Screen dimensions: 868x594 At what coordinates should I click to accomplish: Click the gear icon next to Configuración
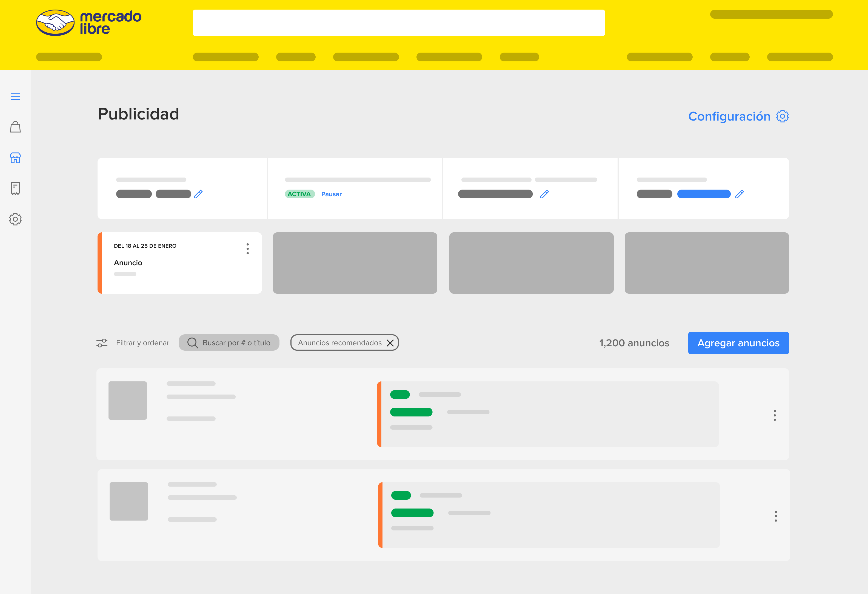782,116
